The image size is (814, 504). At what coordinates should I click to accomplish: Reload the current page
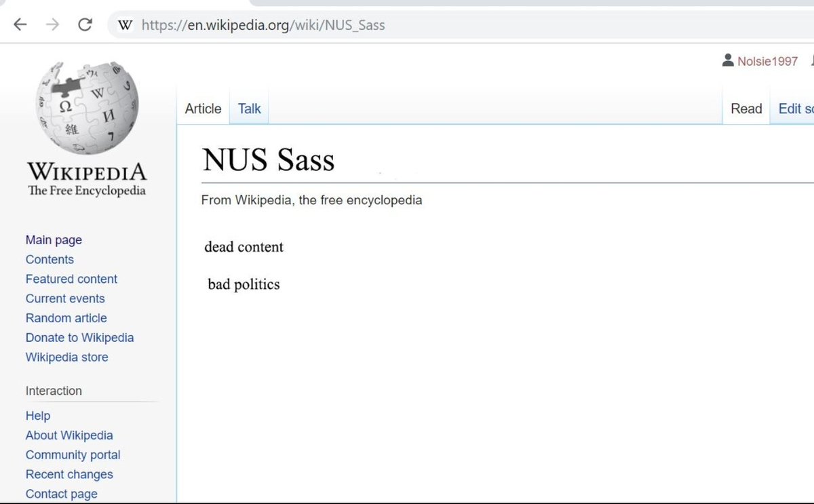(x=84, y=24)
